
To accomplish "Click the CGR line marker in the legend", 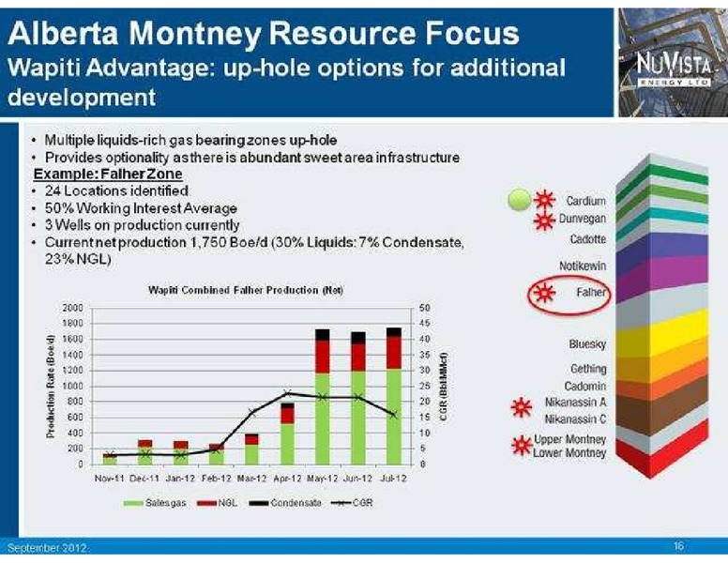I will (x=341, y=503).
